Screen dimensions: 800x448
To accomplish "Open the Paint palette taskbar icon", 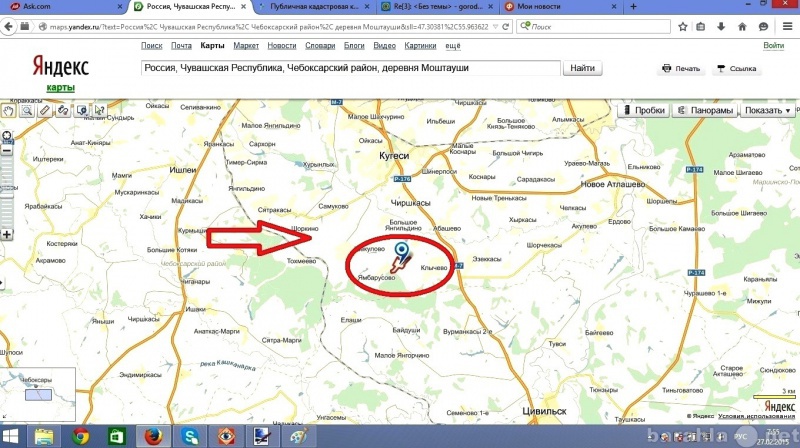I will pos(298,437).
